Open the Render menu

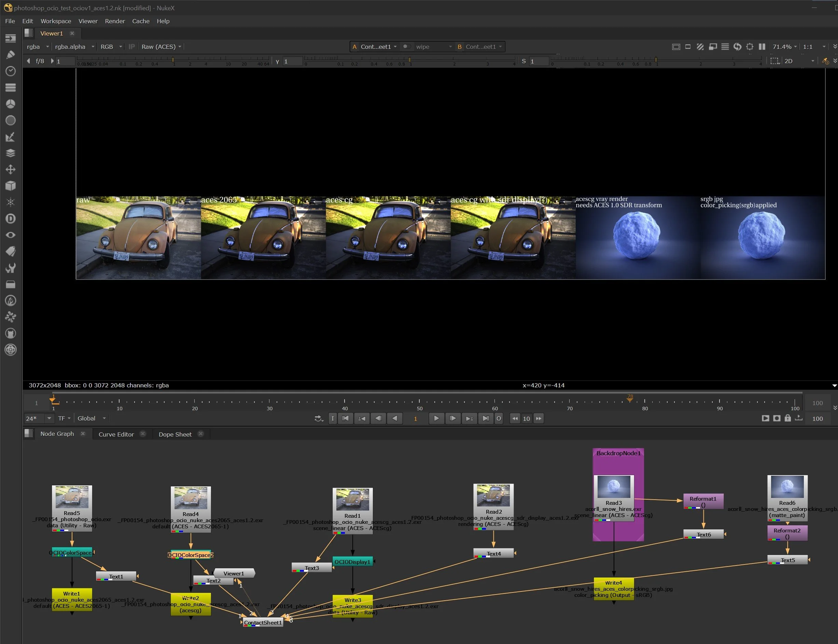115,21
